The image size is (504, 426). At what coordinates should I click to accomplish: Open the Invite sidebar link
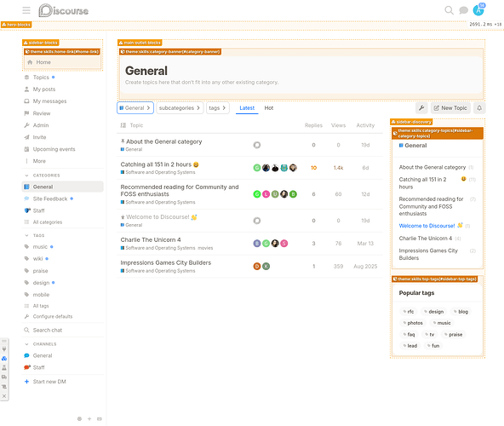tap(63, 137)
